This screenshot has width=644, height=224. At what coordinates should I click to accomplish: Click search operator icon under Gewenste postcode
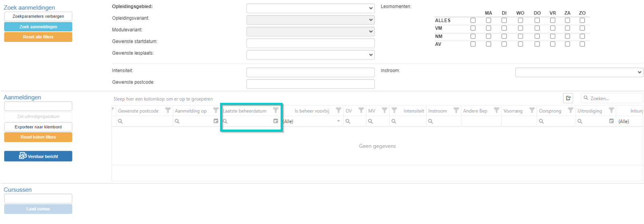point(120,121)
